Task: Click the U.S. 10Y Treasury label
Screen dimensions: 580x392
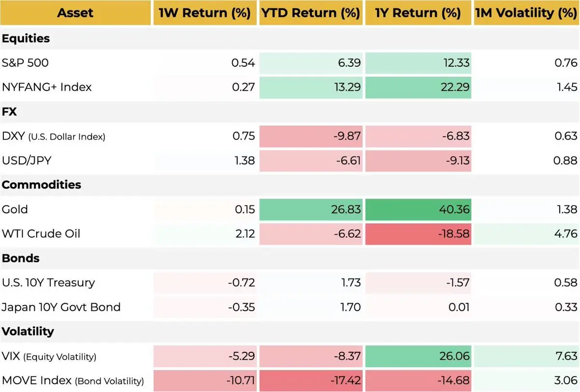Action: tap(48, 282)
